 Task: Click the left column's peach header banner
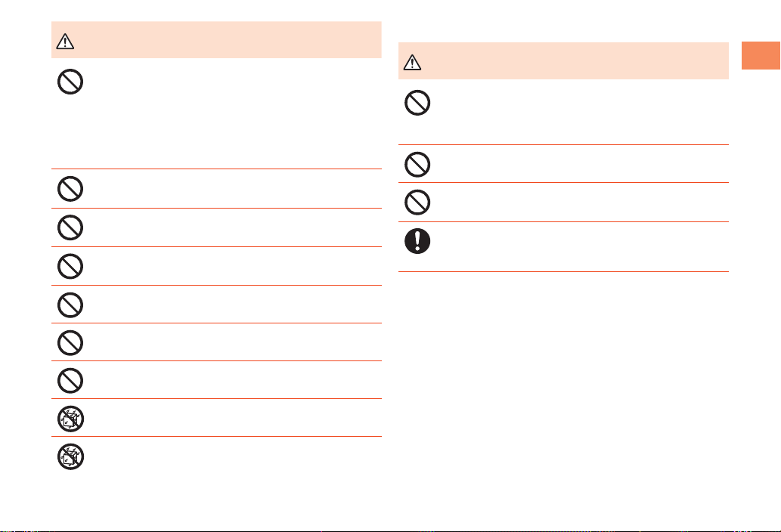[x=216, y=40]
